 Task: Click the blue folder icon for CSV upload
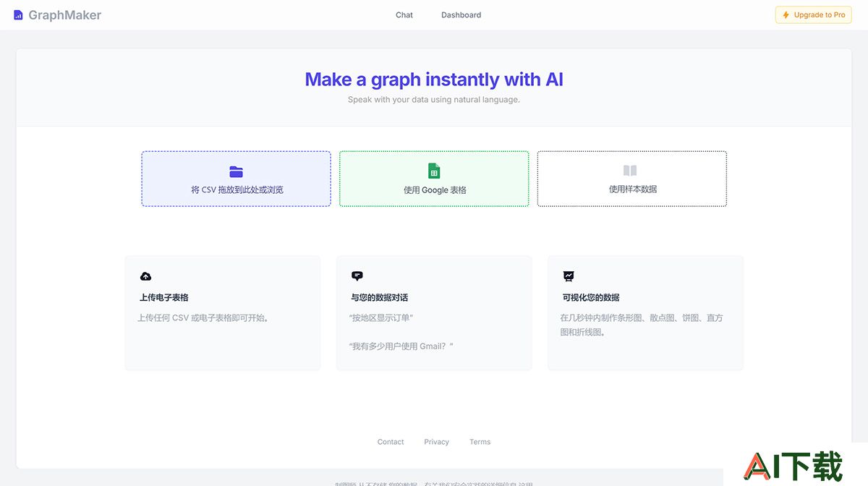coord(236,171)
